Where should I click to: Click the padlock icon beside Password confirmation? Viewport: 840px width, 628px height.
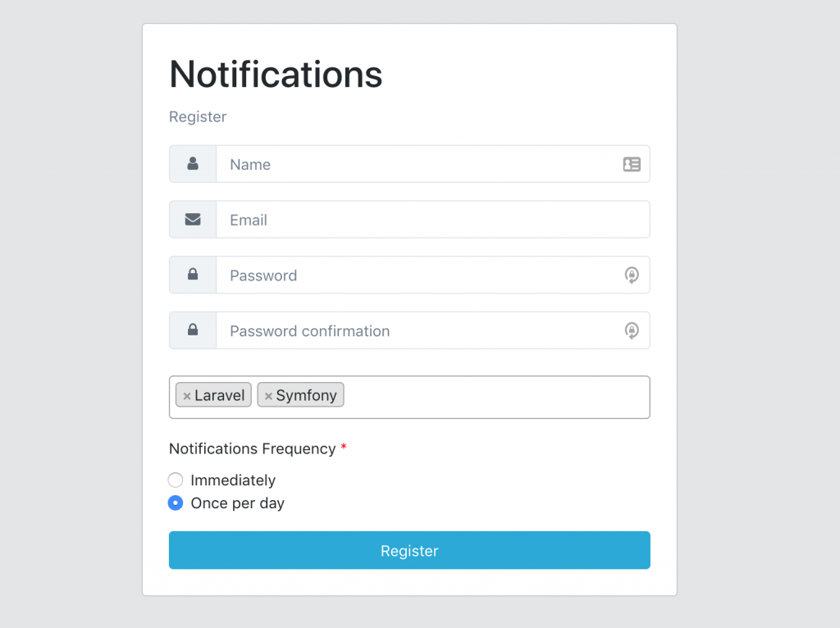point(193,330)
